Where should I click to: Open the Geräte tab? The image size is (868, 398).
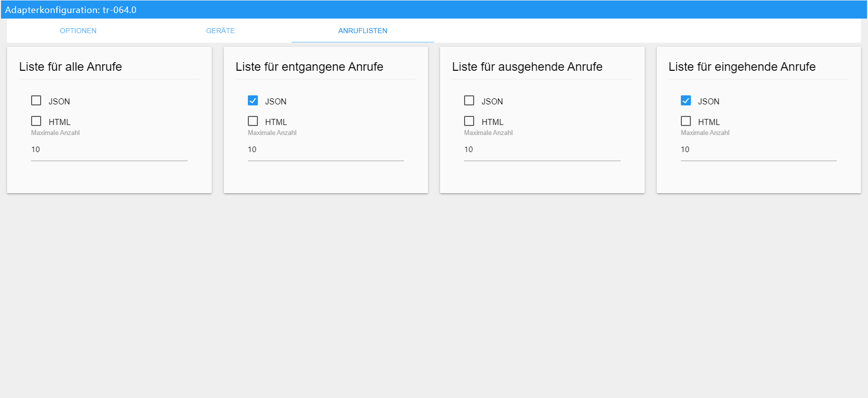[220, 31]
